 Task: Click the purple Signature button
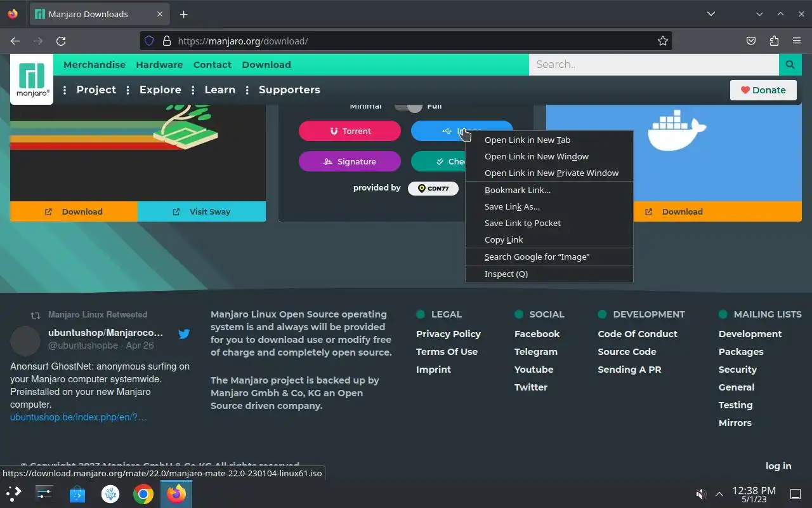(350, 161)
